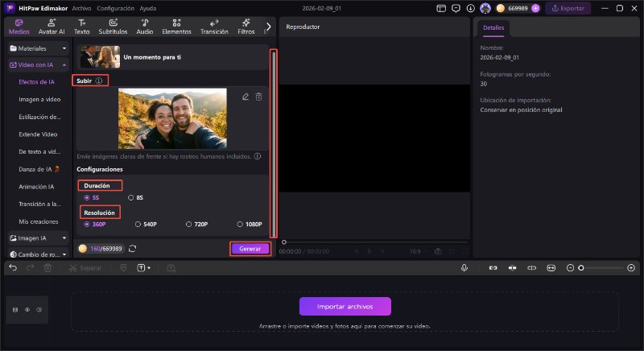The height and width of the screenshot is (351, 644).
Task: Click the Generar button
Action: 250,249
